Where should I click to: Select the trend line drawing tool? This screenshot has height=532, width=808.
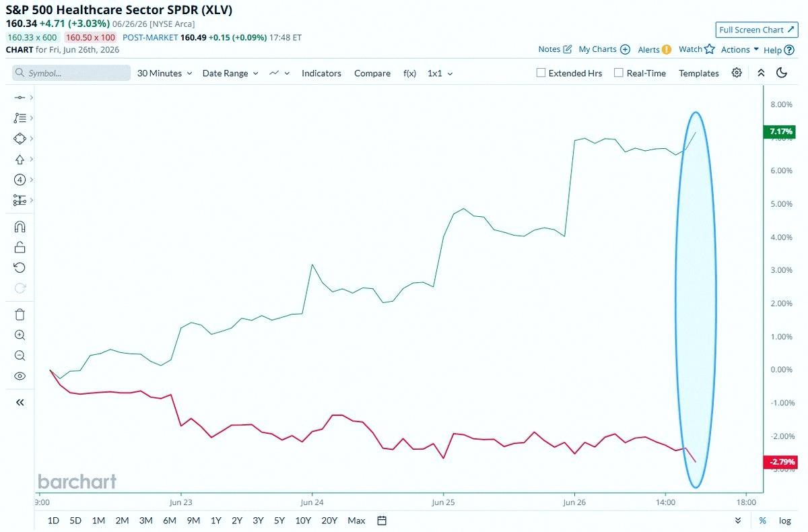20,98
